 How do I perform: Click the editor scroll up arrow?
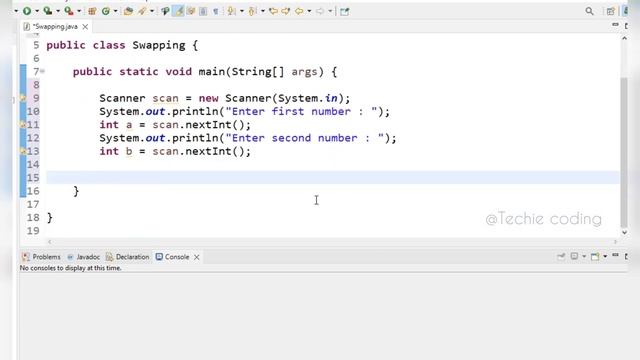coord(624,38)
